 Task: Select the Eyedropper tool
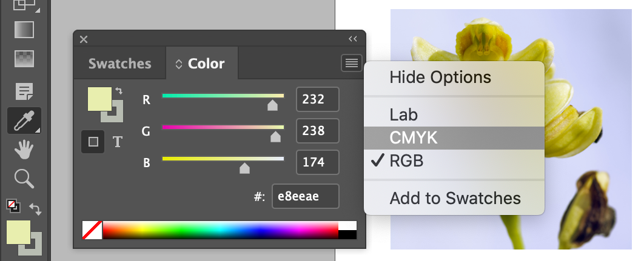point(24,121)
